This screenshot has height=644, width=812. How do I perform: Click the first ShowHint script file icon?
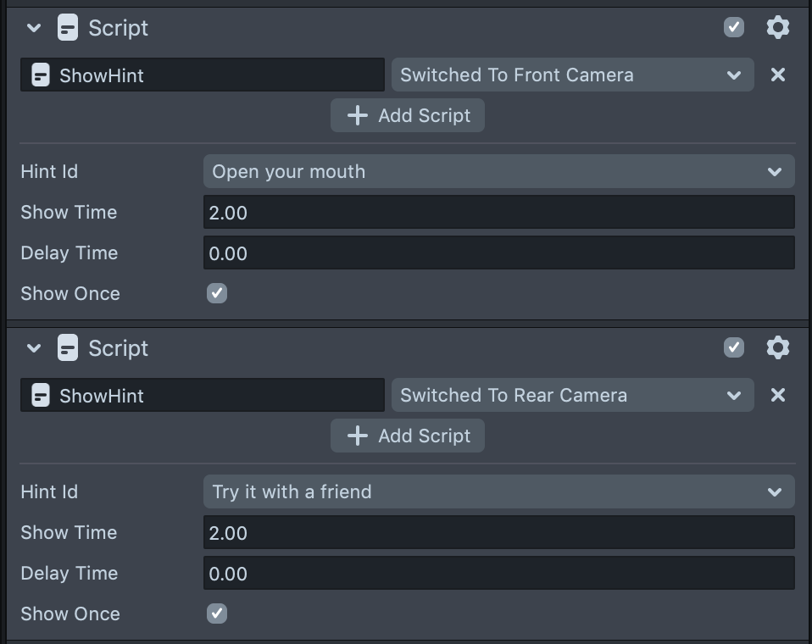click(41, 75)
